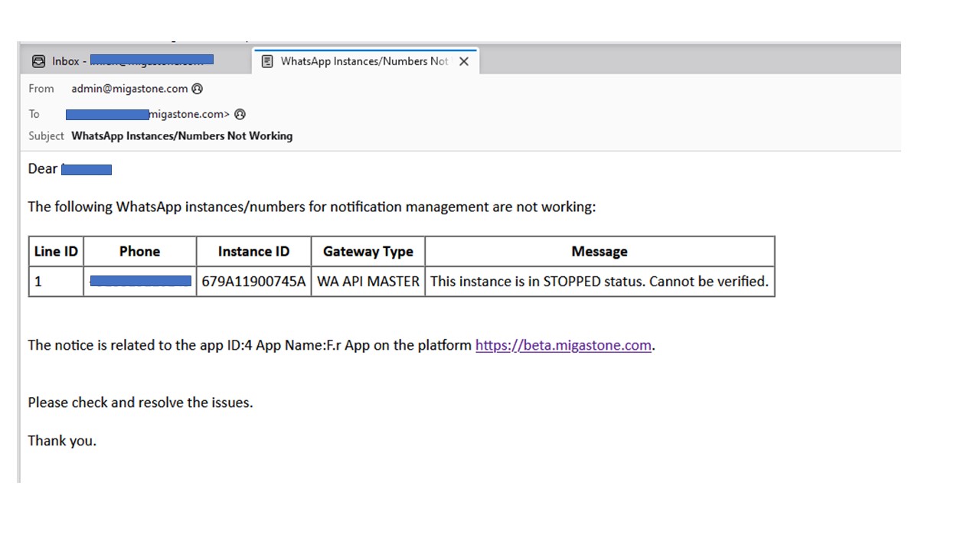Click the instance ID value 679A11900745A

tap(253, 282)
